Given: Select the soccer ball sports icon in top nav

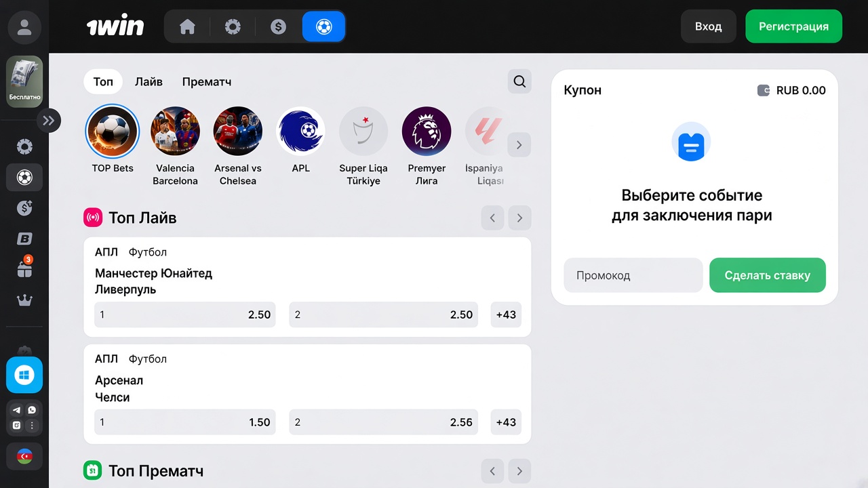Looking at the screenshot, I should point(323,27).
